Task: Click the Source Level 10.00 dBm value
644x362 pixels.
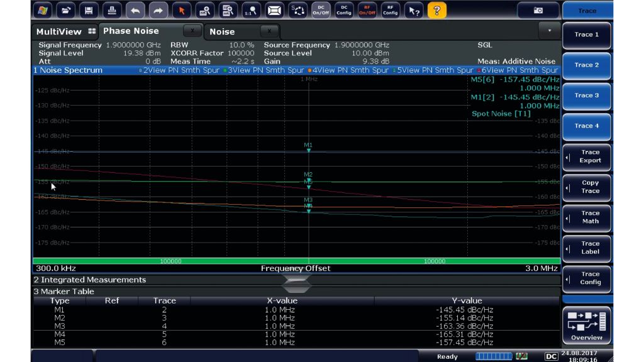Action: pyautogui.click(x=370, y=53)
